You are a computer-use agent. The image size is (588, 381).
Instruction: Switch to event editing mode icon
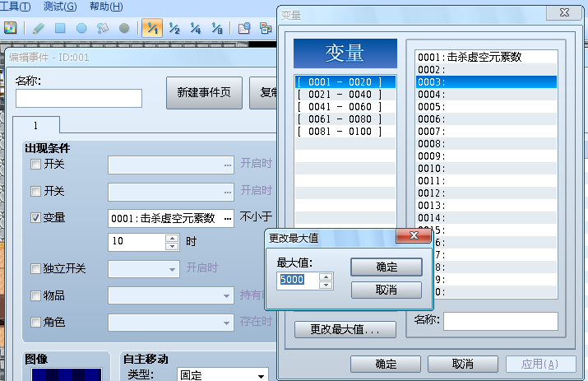(10, 28)
